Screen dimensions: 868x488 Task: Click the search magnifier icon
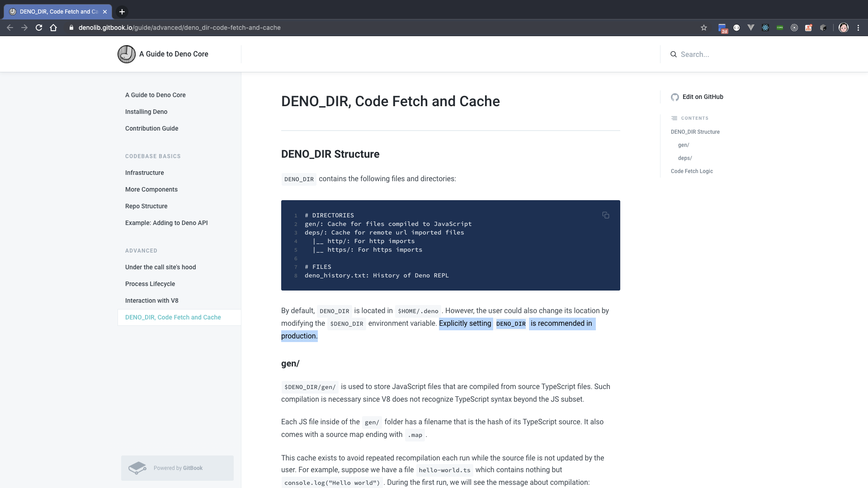[x=674, y=54]
